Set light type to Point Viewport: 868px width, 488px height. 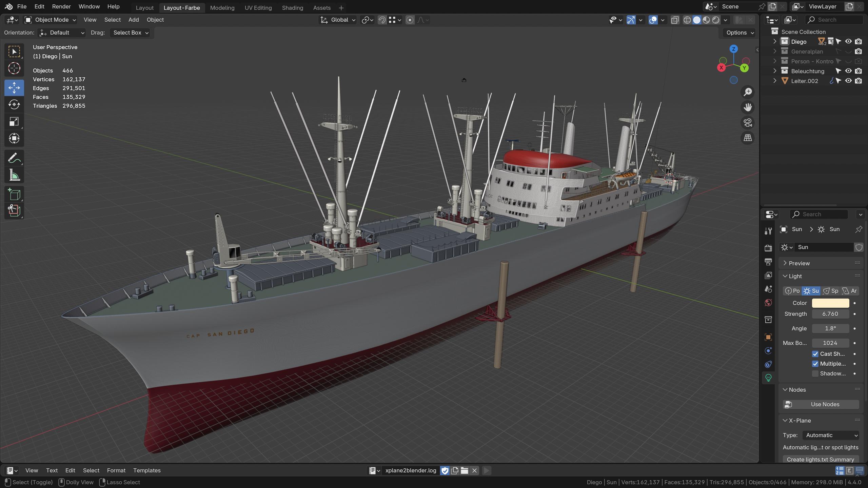pyautogui.click(x=792, y=291)
